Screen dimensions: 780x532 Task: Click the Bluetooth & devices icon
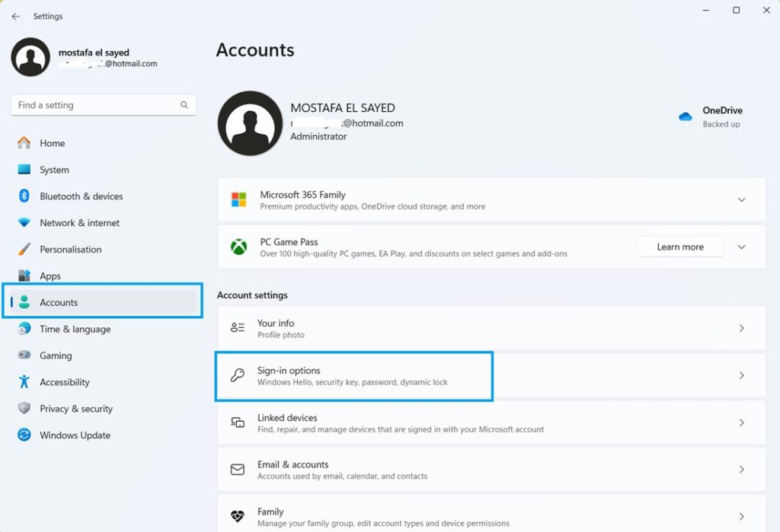click(24, 196)
